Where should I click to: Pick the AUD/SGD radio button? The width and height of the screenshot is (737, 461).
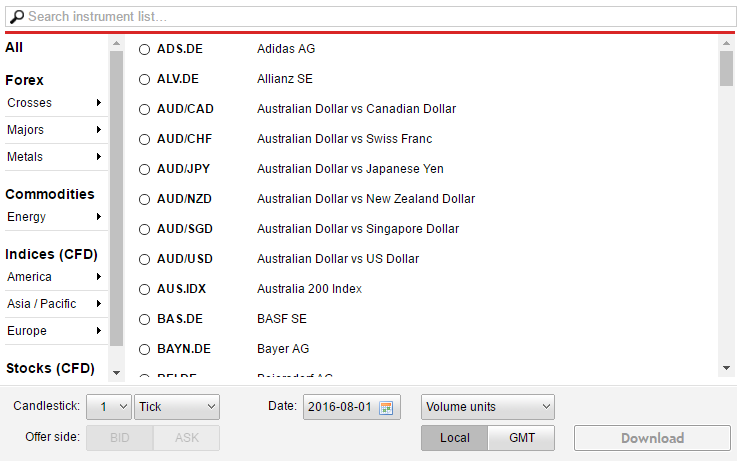[144, 229]
